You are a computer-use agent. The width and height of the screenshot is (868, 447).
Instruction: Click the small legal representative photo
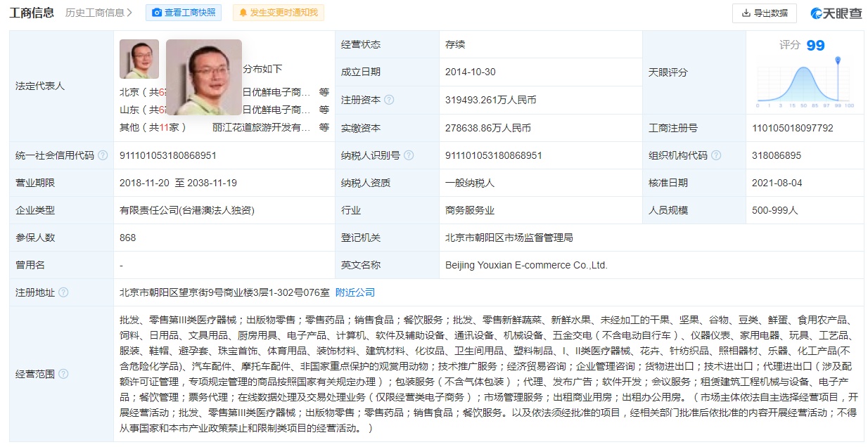coord(139,59)
